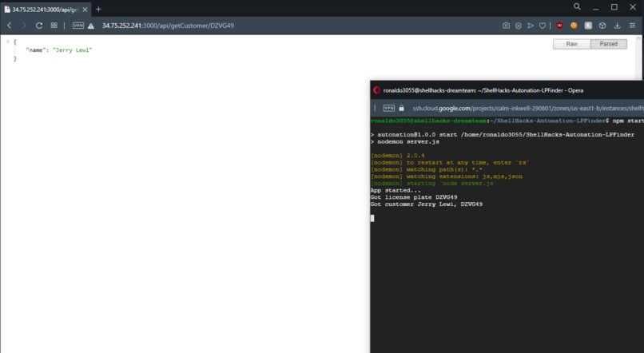Reload the getCustomer page

[39, 26]
